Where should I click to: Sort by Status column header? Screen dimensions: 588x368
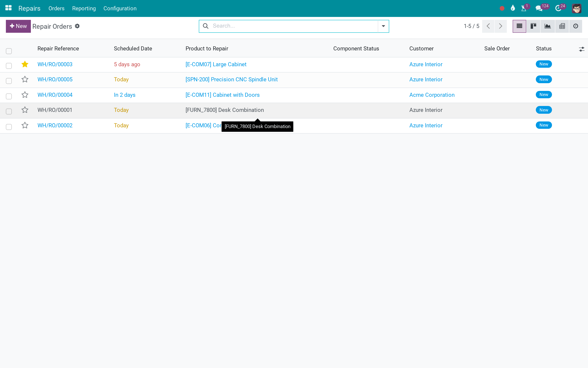pos(544,48)
